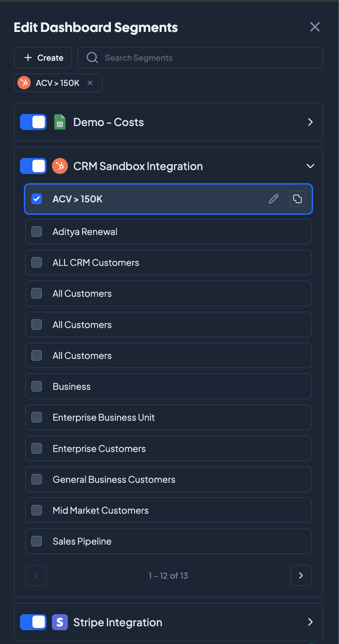The height and width of the screenshot is (644, 339).
Task: Click the HubSpot icon beside CRM Sandbox Integration
Action: coord(60,166)
